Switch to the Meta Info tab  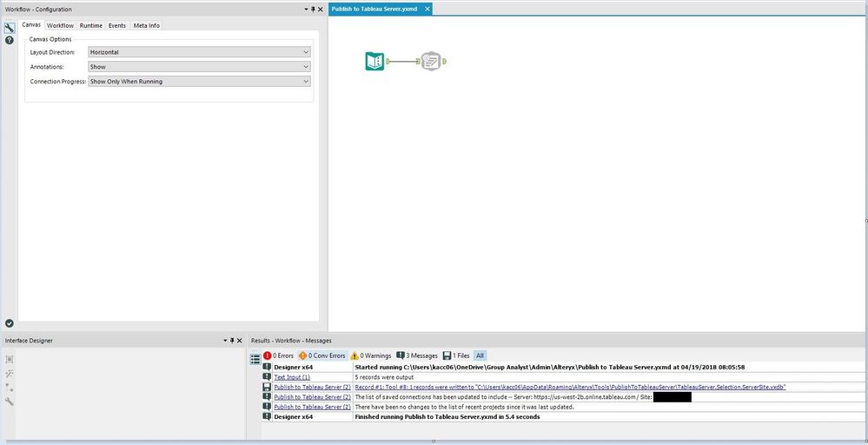(147, 25)
